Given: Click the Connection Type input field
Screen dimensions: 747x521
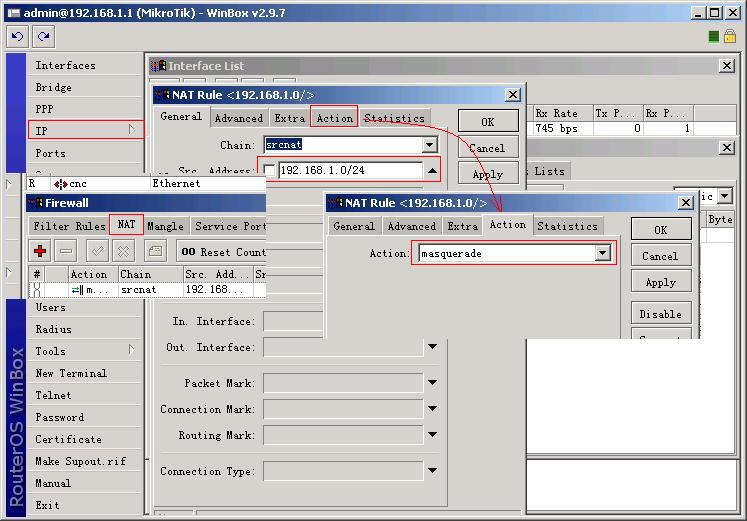Looking at the screenshot, I should click(x=343, y=471).
